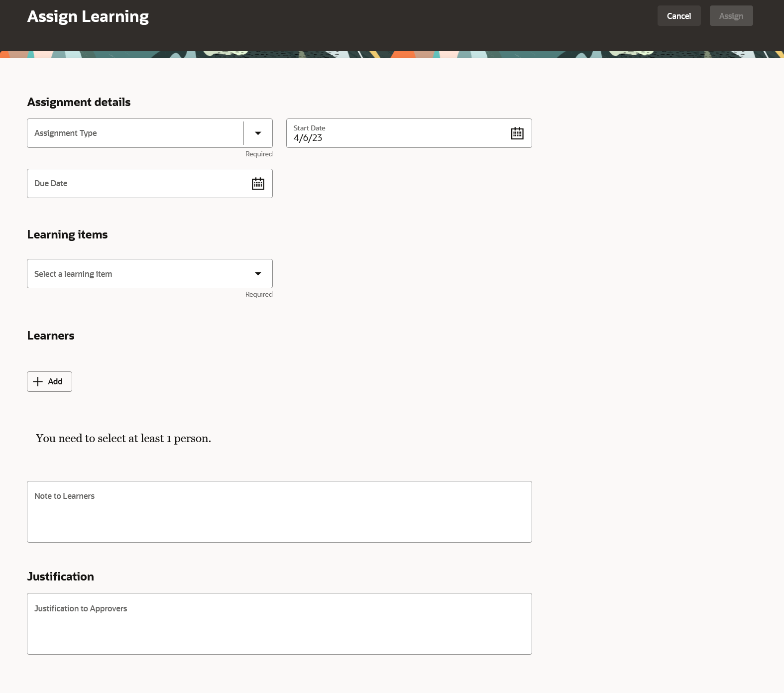This screenshot has height=693, width=784.
Task: Open the Due Date calendar picker
Action: (x=258, y=184)
